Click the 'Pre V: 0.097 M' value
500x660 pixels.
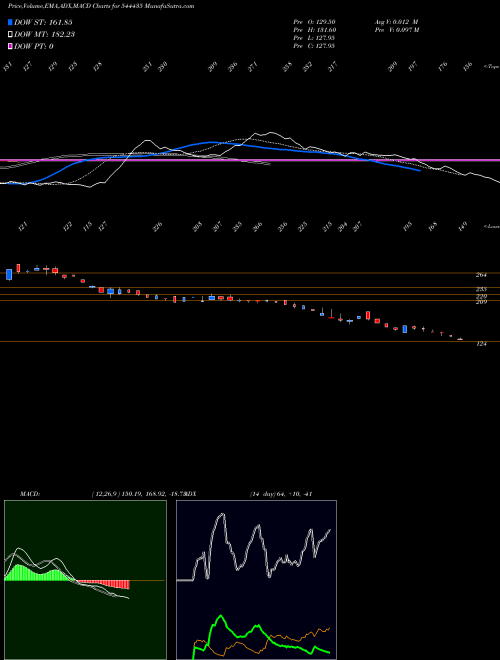click(x=396, y=30)
